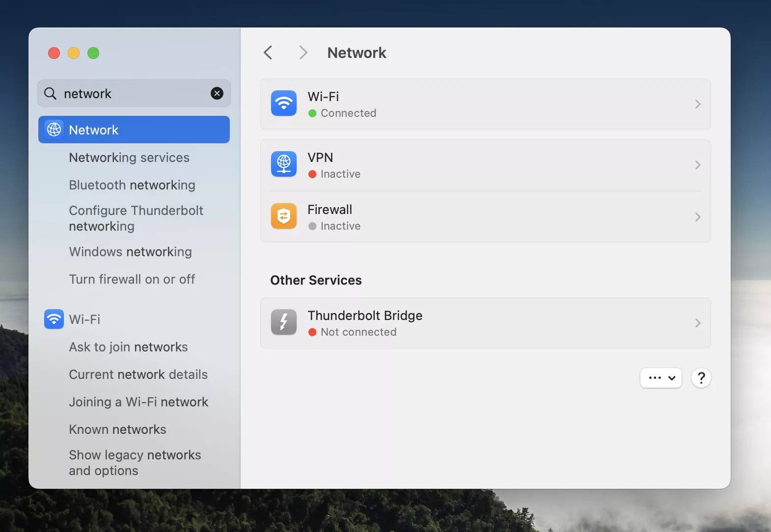The height and width of the screenshot is (532, 771).
Task: Open the help question mark button
Action: coord(701,378)
